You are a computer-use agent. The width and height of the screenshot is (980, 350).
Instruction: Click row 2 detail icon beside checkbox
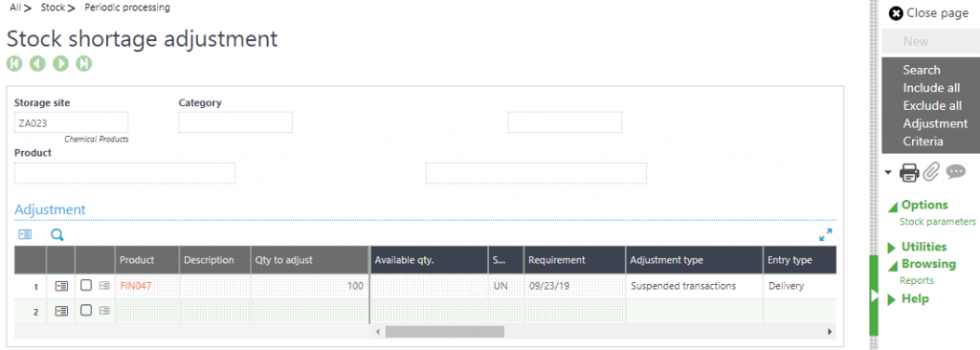coord(104,311)
